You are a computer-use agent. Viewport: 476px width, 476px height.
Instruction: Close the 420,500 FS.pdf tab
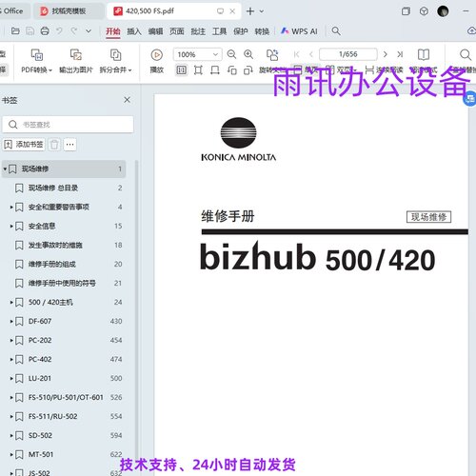click(232, 11)
